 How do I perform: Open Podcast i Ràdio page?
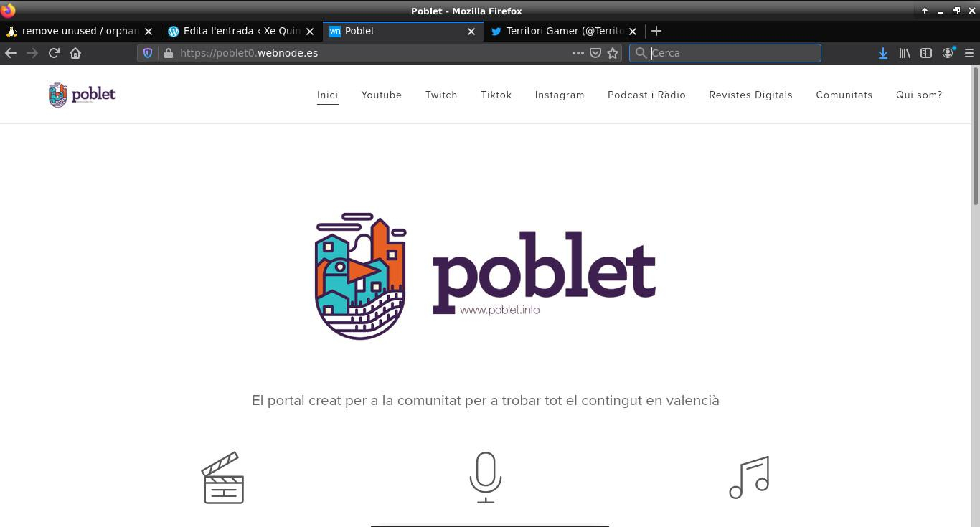pos(646,95)
